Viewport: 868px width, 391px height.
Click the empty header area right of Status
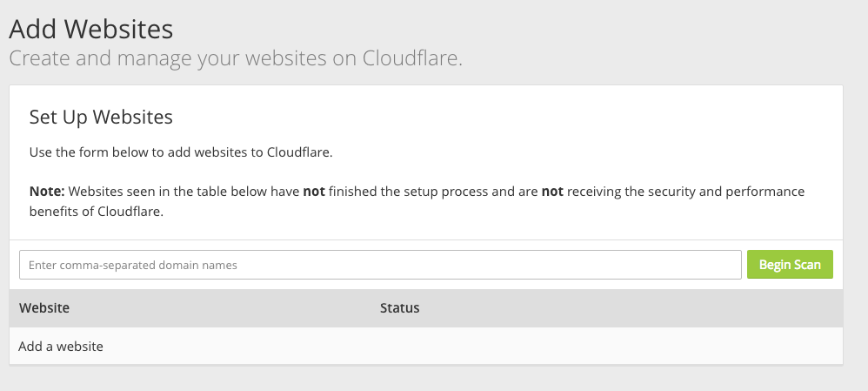click(631, 307)
